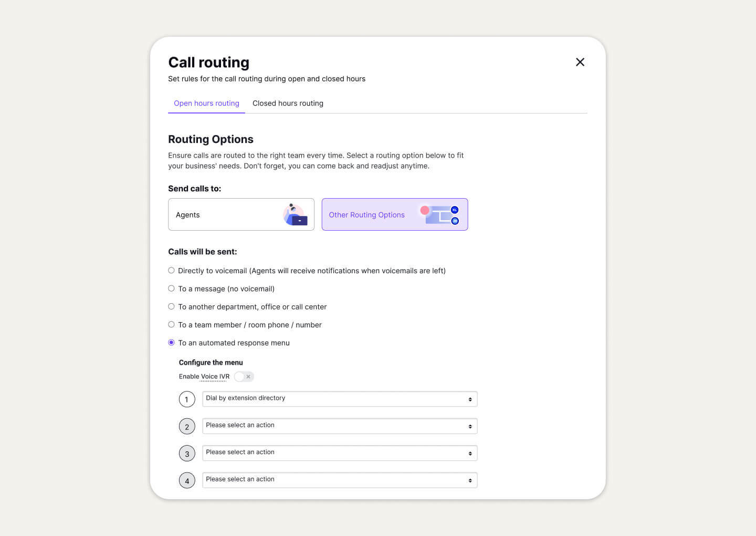This screenshot has height=536, width=756.
Task: Click the flowchart icon on Other Routing Options
Action: 440,214
